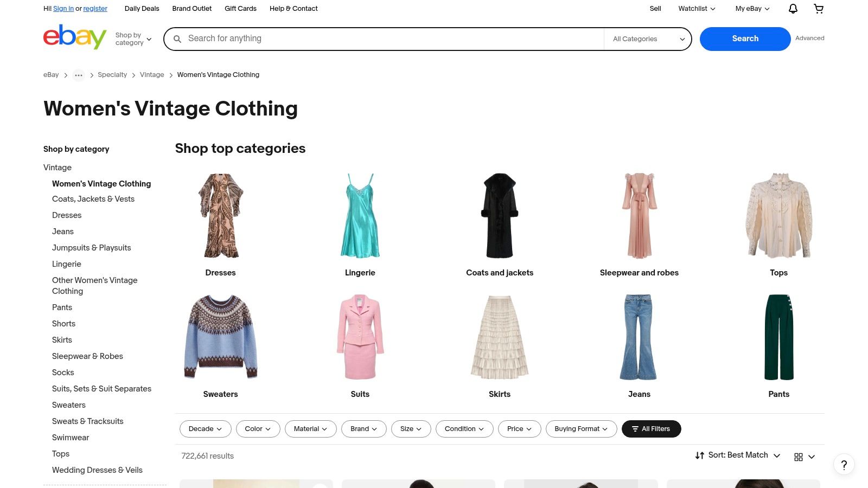
Task: Open the help question mark bubble
Action: (x=844, y=465)
